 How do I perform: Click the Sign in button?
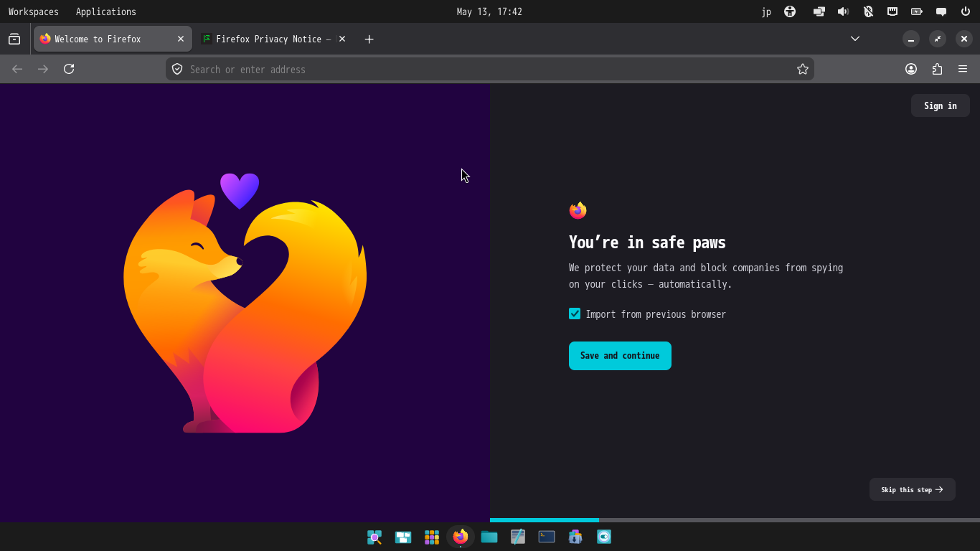[941, 105]
